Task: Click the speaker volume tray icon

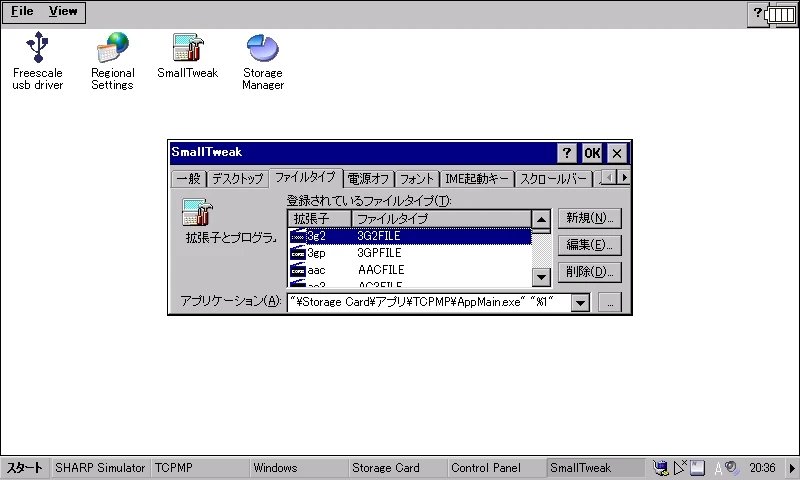Action: 732,467
